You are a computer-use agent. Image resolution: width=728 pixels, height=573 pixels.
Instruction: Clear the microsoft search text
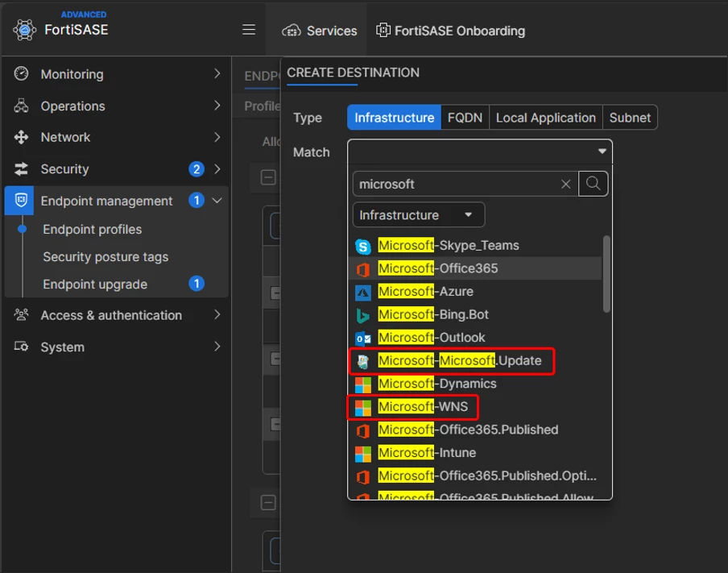565,184
